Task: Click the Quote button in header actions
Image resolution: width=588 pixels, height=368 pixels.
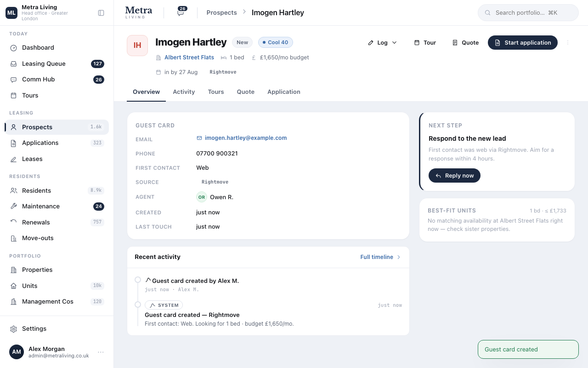Action: click(x=465, y=43)
